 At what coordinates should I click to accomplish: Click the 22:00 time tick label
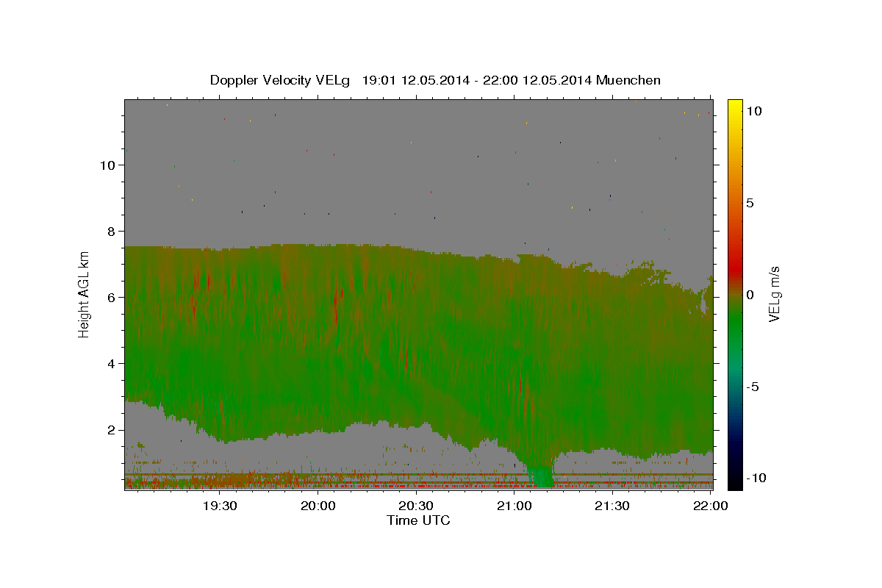click(710, 506)
